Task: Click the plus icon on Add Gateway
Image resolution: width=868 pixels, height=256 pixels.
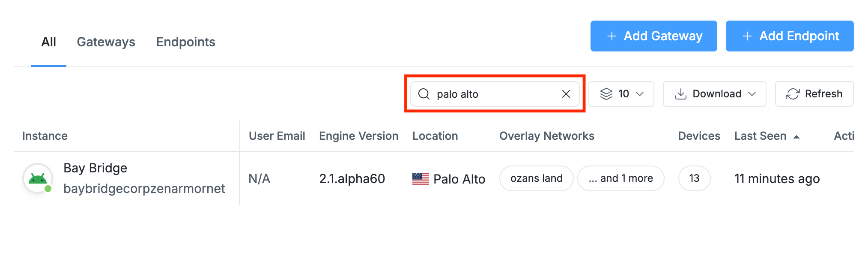Action: coord(612,36)
